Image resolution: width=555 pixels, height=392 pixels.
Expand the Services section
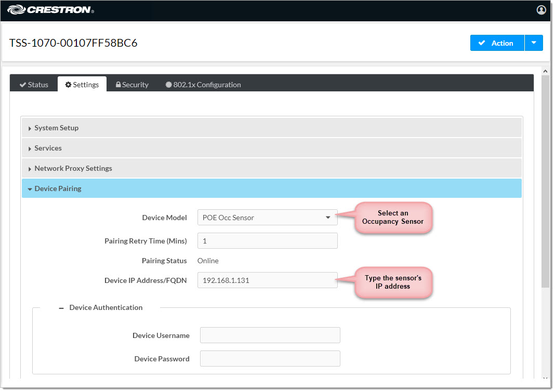(48, 148)
